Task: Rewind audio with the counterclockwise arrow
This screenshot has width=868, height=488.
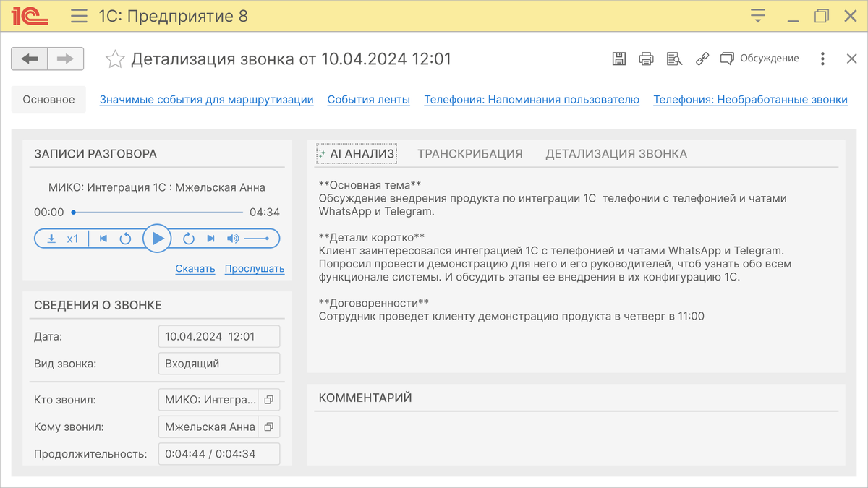Action: tap(125, 239)
